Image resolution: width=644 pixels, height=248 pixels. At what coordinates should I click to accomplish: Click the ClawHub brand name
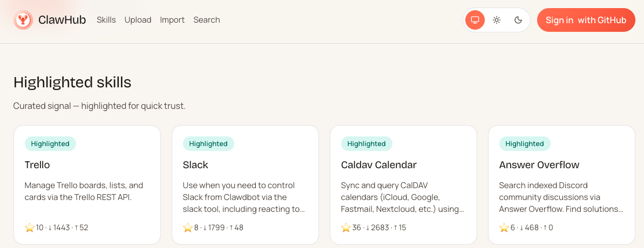click(x=62, y=20)
